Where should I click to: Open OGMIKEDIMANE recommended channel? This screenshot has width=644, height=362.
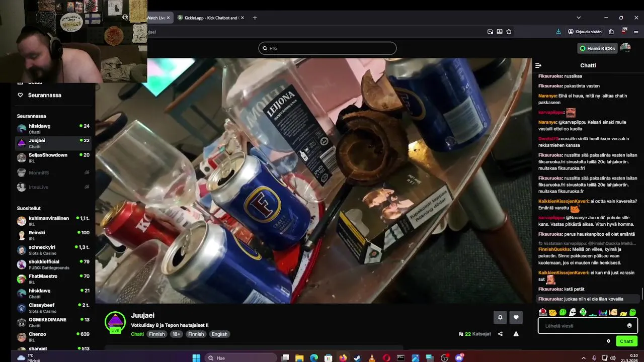[53, 322]
